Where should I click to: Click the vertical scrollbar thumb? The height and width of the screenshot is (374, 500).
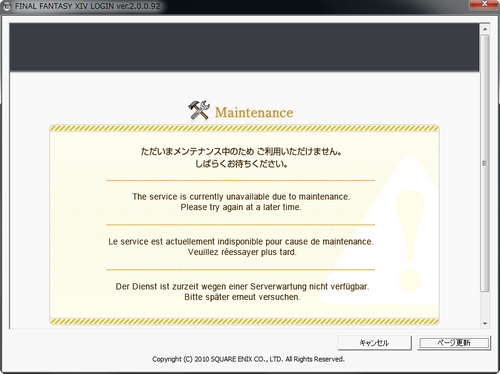click(485, 163)
